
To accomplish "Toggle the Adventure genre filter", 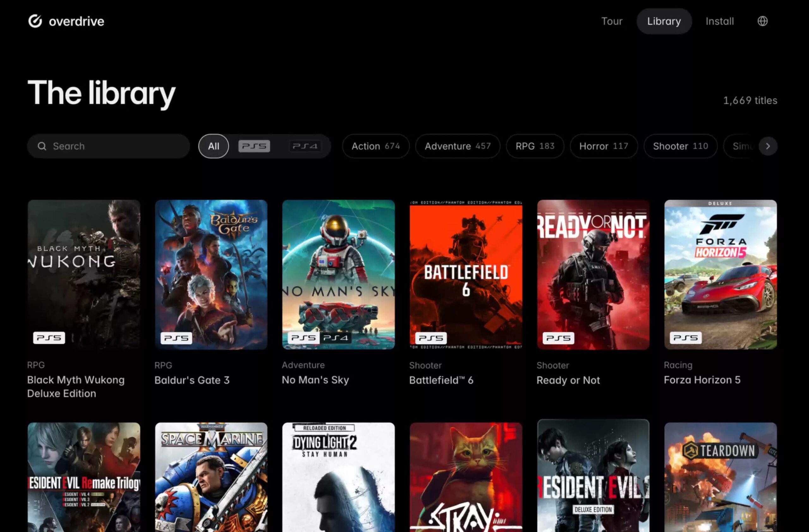I will click(x=458, y=146).
